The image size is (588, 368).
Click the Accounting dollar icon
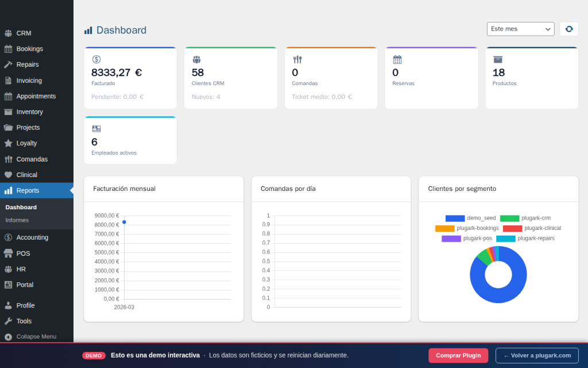point(8,237)
